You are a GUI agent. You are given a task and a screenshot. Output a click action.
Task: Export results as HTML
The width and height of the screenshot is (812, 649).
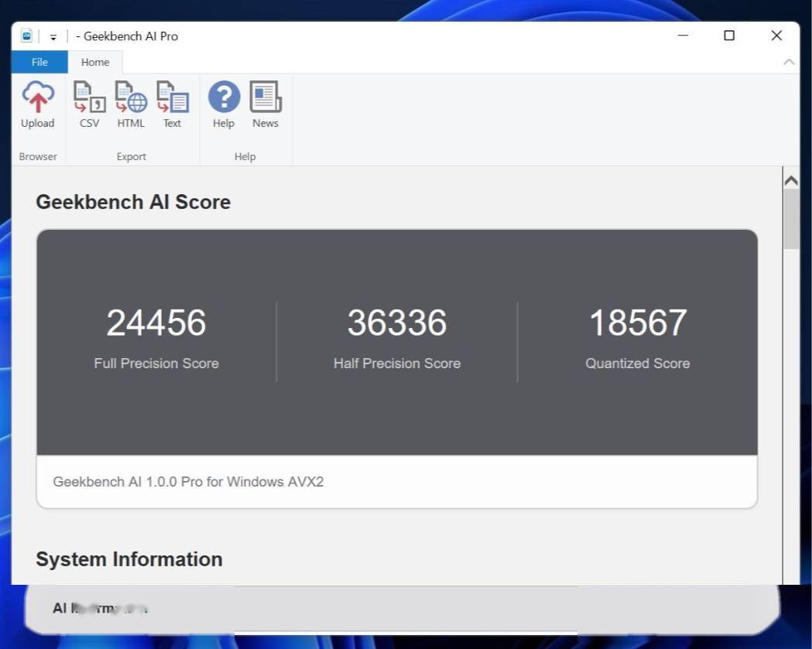coord(131,104)
